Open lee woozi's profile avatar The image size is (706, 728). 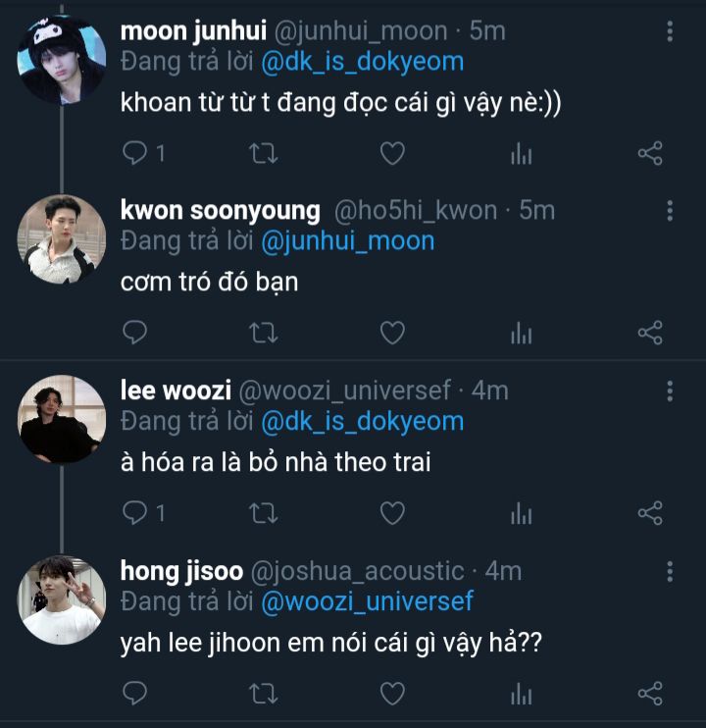pyautogui.click(x=61, y=419)
